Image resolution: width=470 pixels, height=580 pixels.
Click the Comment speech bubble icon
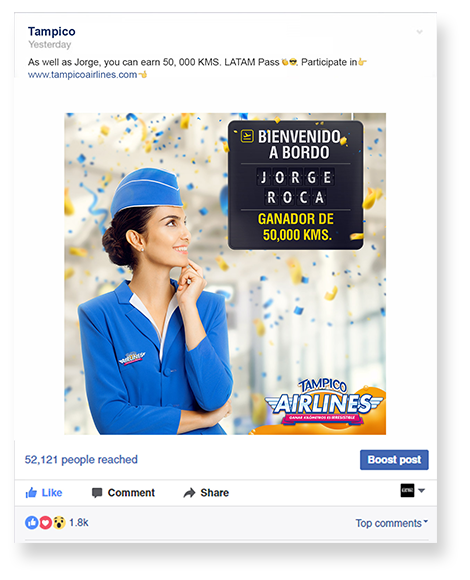click(x=97, y=493)
